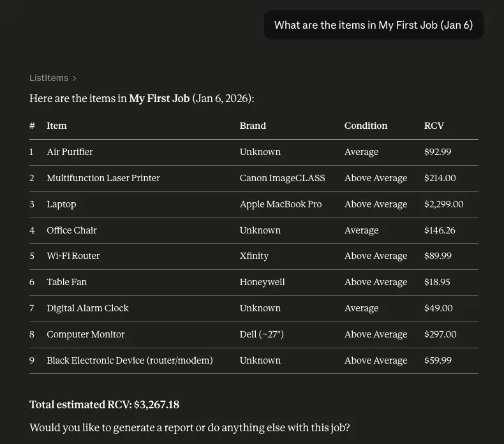Click the Dell (~27") brand cell
Screen dimensions: 504x444
pyautogui.click(x=262, y=334)
